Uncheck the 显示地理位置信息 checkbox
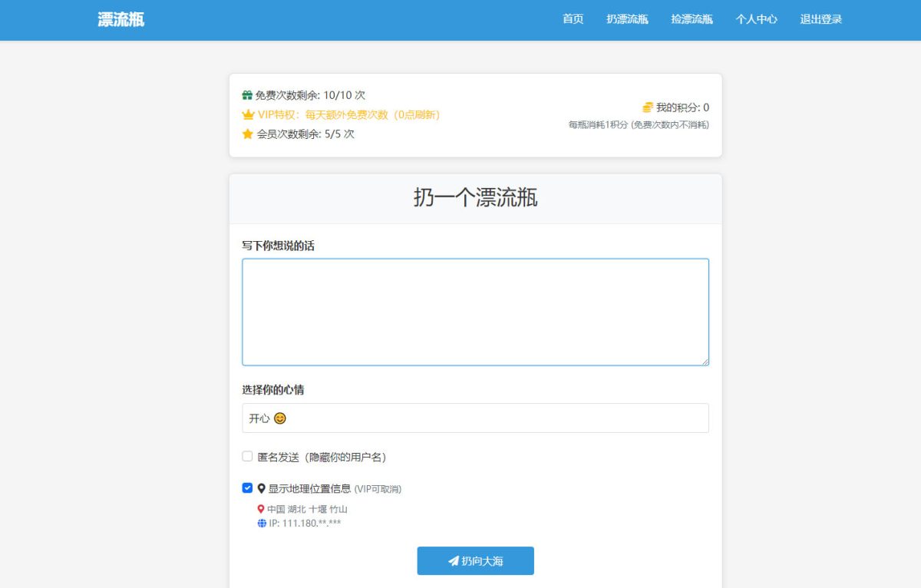This screenshot has width=921, height=588. [x=247, y=488]
